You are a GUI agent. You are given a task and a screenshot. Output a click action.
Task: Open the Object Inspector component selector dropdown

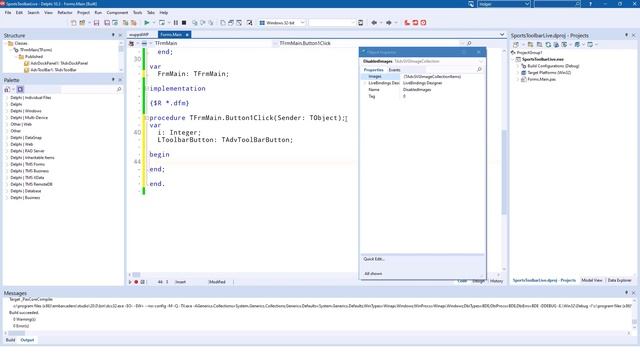point(481,61)
